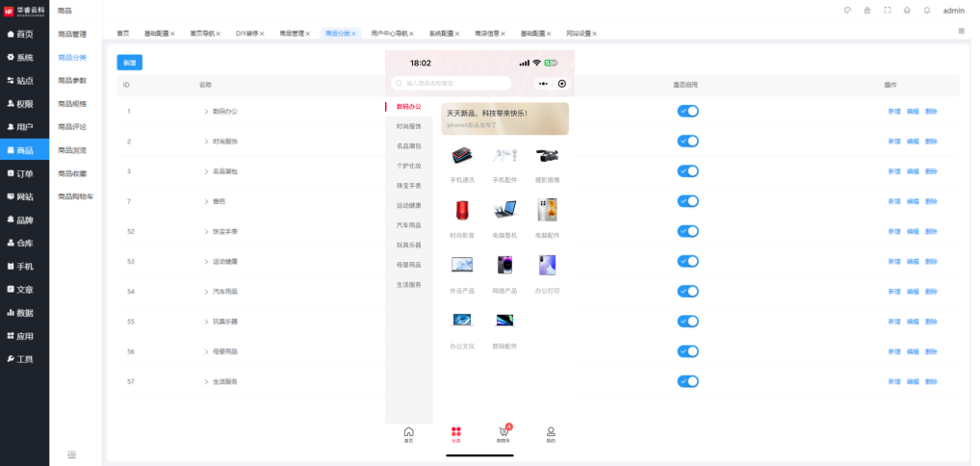The image size is (980, 466).
Task: Open the shopping cart icon in phone bottom bar
Action: click(503, 432)
